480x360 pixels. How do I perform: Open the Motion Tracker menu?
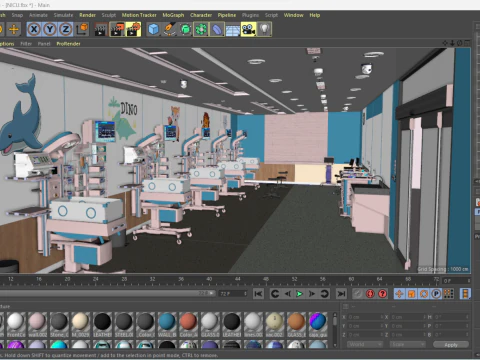coord(139,15)
